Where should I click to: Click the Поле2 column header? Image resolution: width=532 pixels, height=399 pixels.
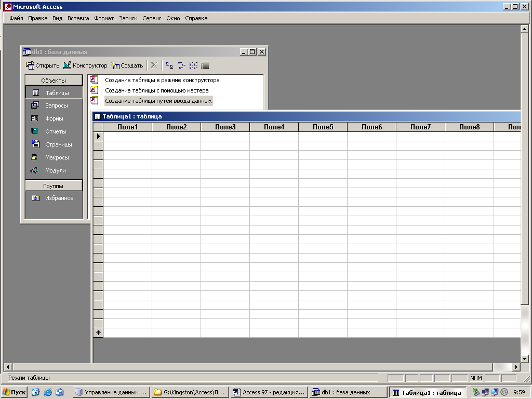pos(177,127)
